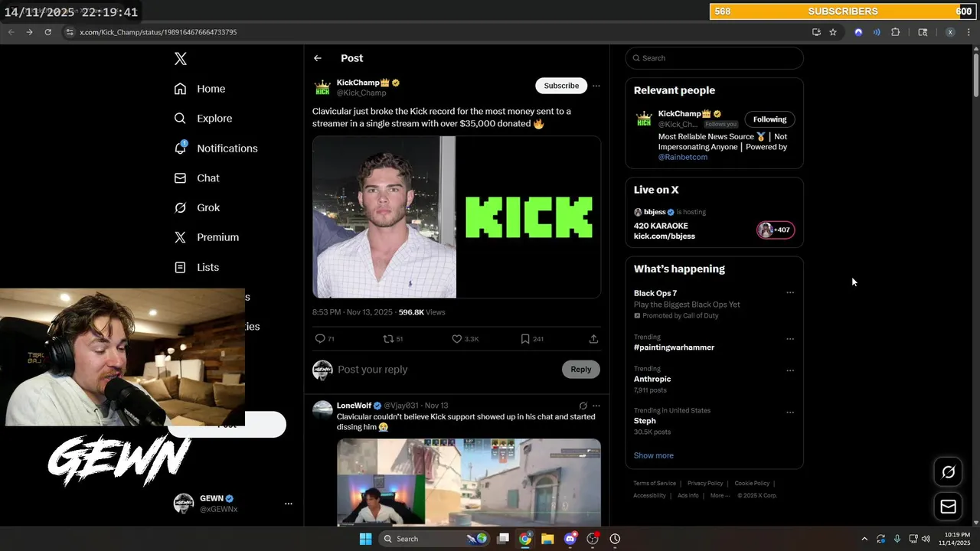Click the page vertical scrollbar thumb
This screenshot has width=980, height=551.
click(975, 75)
